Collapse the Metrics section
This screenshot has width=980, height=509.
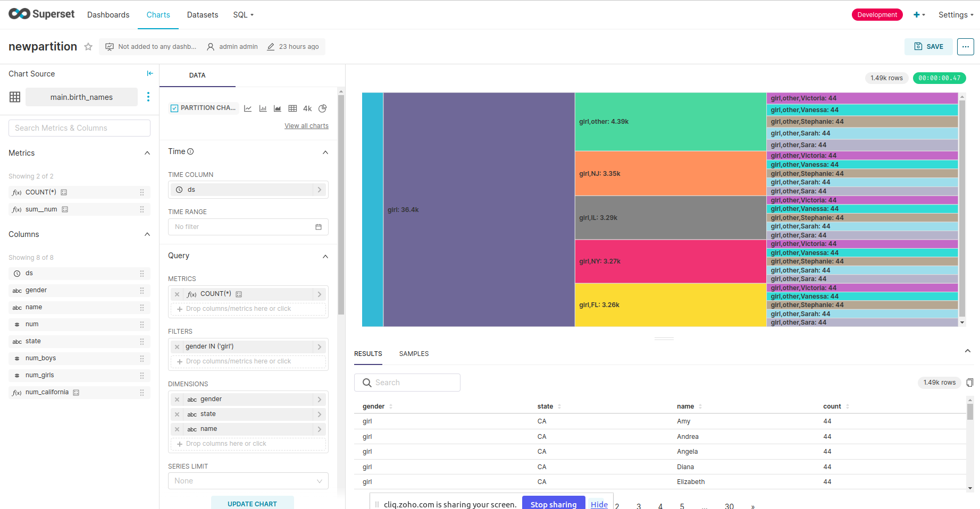pos(147,153)
